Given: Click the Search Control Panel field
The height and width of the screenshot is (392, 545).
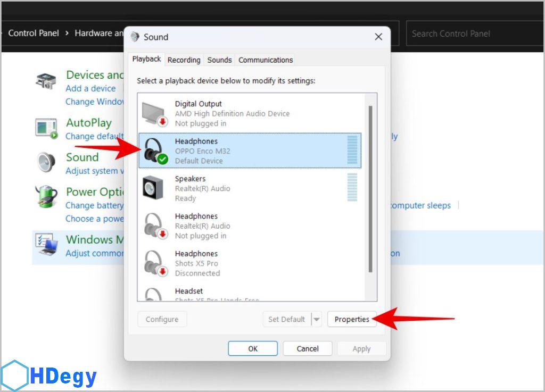Looking at the screenshot, I should click(x=471, y=34).
